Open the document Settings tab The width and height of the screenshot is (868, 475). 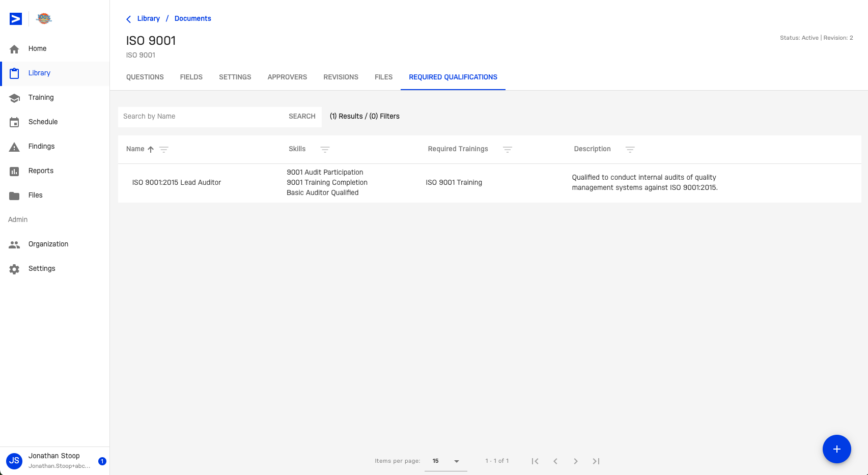pos(235,77)
